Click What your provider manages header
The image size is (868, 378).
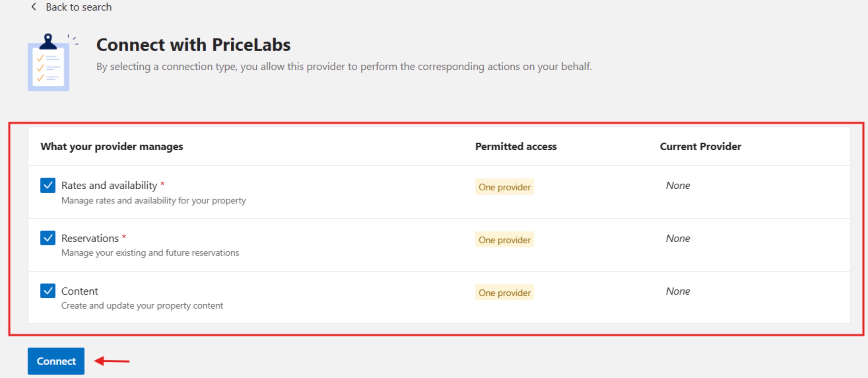point(112,146)
